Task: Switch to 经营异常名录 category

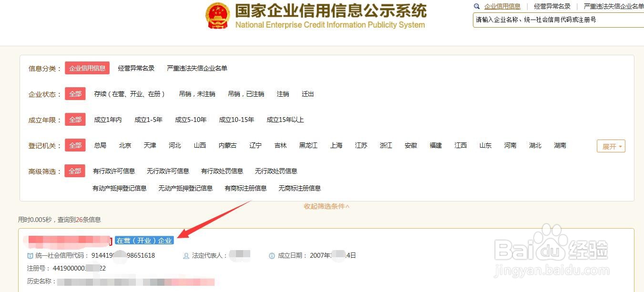Action: tap(136, 68)
